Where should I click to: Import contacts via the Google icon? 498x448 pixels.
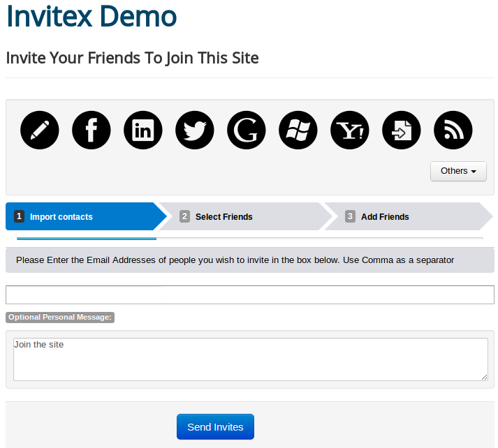coord(247,130)
